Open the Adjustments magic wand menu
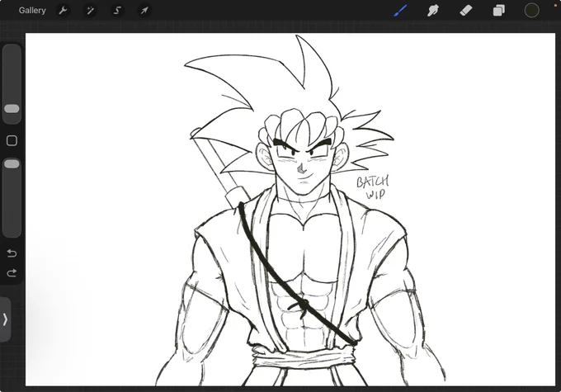The width and height of the screenshot is (561, 392). [90, 11]
